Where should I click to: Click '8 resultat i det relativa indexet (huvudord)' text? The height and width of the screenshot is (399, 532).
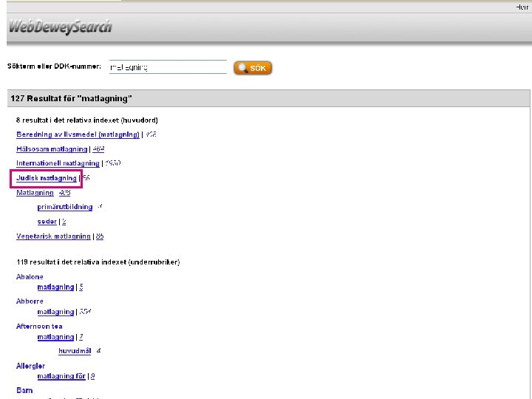pos(87,120)
